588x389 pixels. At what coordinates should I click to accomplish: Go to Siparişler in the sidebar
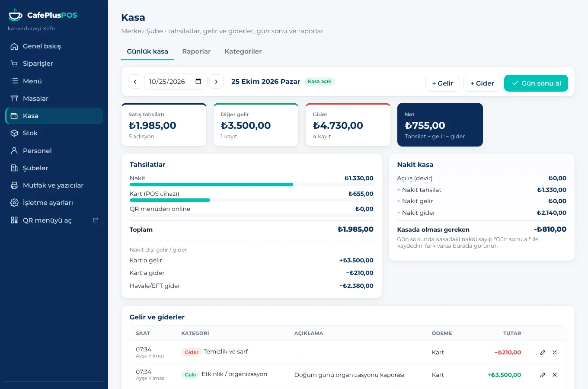coord(54,64)
